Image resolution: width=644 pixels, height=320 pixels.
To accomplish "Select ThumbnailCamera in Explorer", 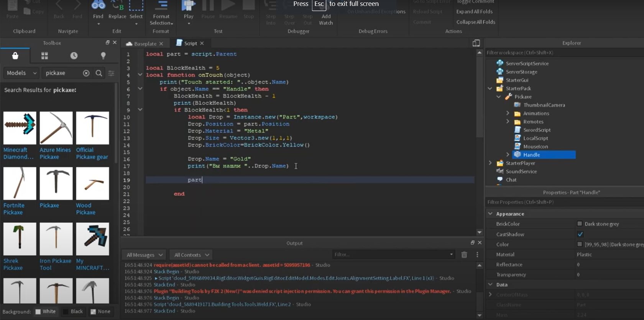I will tap(544, 105).
